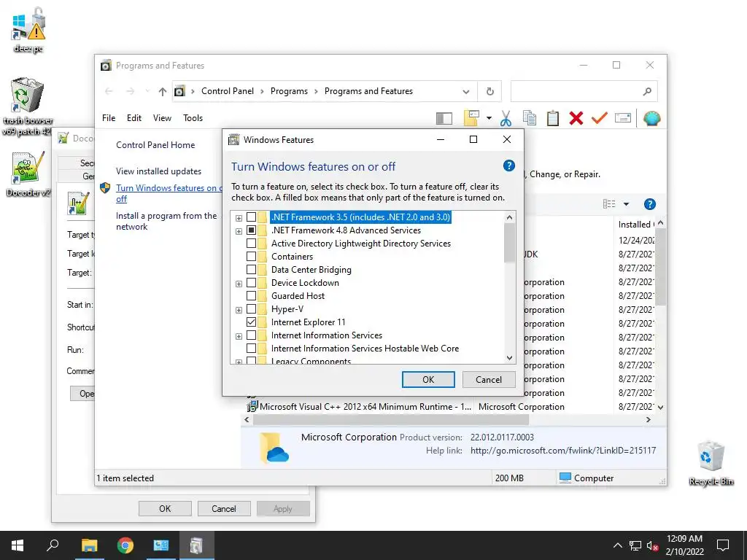Click Install a program from the network
The image size is (747, 560).
pos(166,221)
